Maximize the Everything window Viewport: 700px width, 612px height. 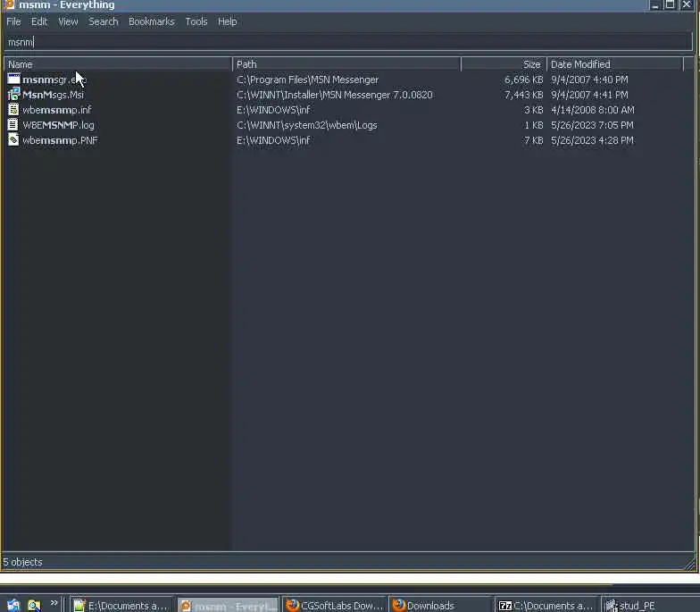click(670, 5)
